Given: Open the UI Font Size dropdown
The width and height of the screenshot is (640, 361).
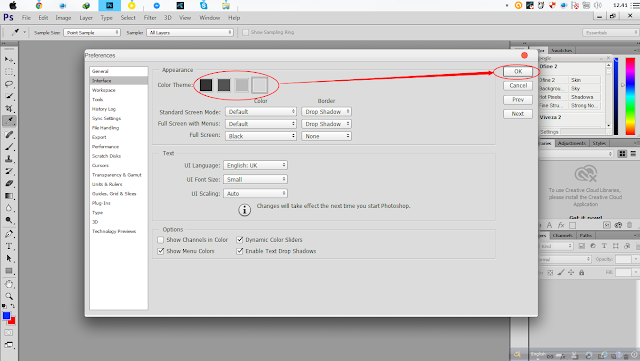Looking at the screenshot, I should tap(255, 179).
